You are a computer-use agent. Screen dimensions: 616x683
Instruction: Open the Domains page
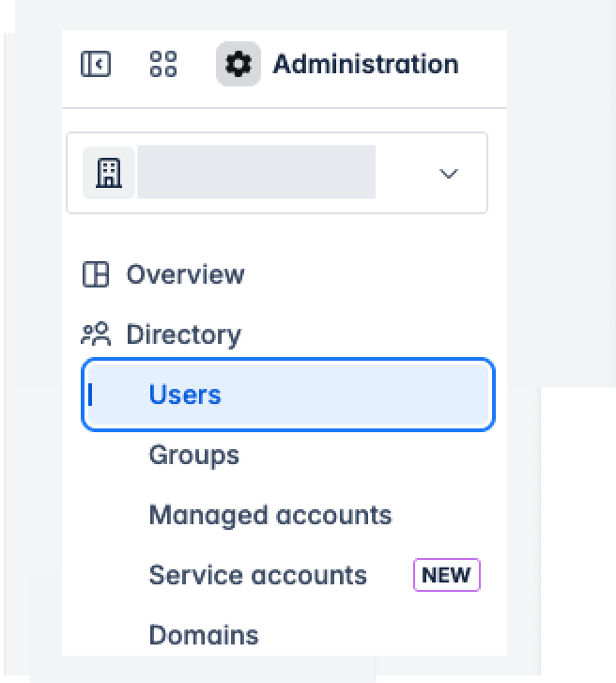pos(204,635)
